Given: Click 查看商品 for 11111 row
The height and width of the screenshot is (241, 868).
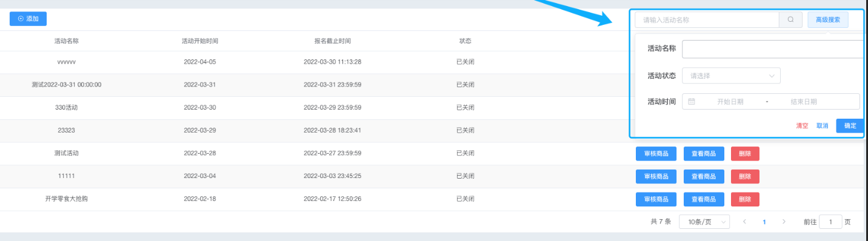Looking at the screenshot, I should click(704, 176).
